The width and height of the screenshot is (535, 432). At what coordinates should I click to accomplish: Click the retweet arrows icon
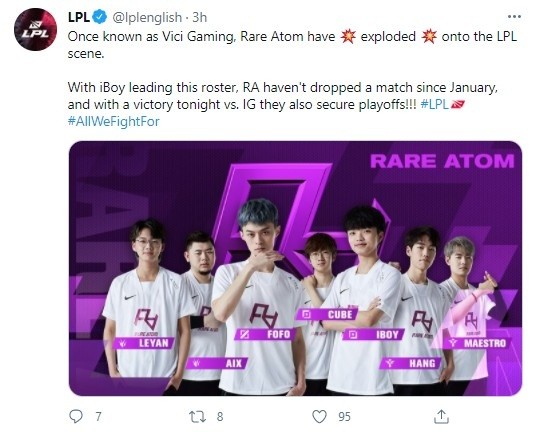(x=198, y=417)
